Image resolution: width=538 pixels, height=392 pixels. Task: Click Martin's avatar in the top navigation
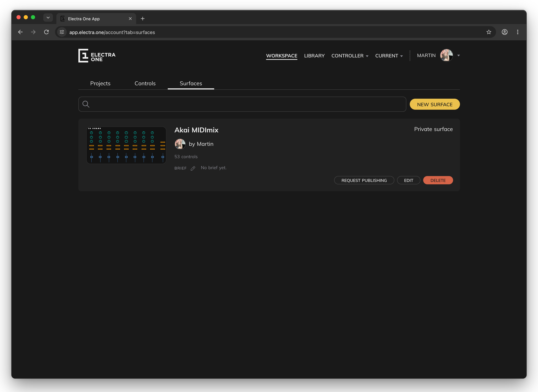tap(446, 55)
